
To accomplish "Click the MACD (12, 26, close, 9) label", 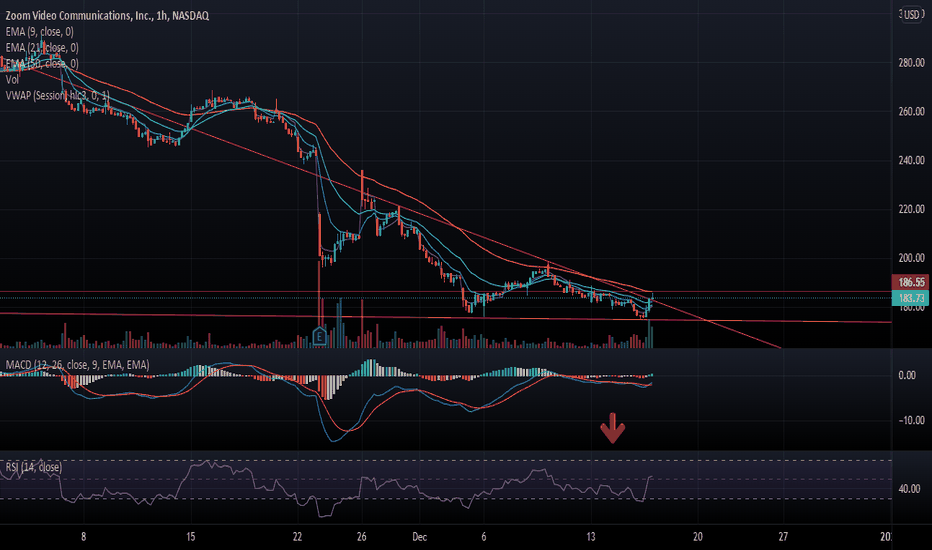I will coord(77,364).
